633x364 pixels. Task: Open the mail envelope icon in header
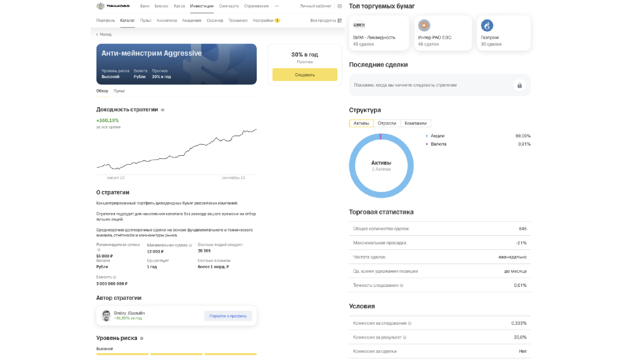point(340,6)
